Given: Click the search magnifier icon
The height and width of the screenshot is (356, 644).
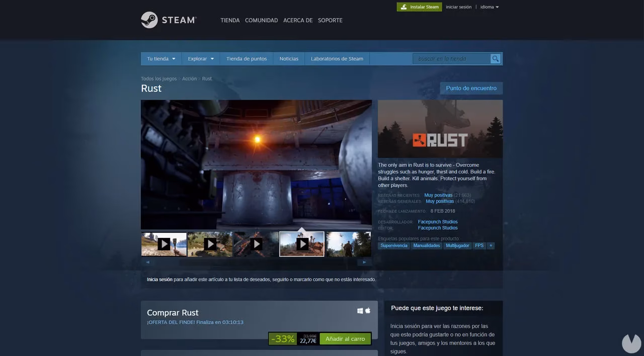Looking at the screenshot, I should click(x=496, y=59).
